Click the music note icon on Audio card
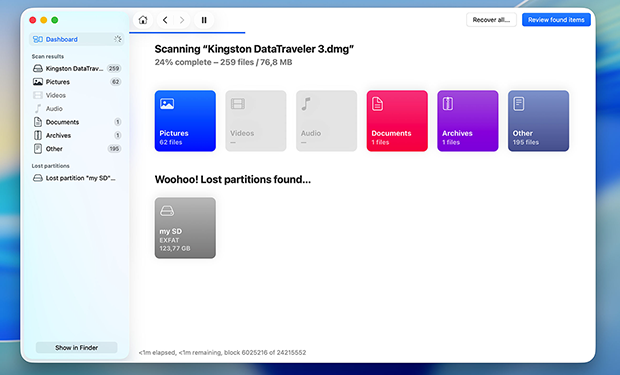 (x=306, y=104)
